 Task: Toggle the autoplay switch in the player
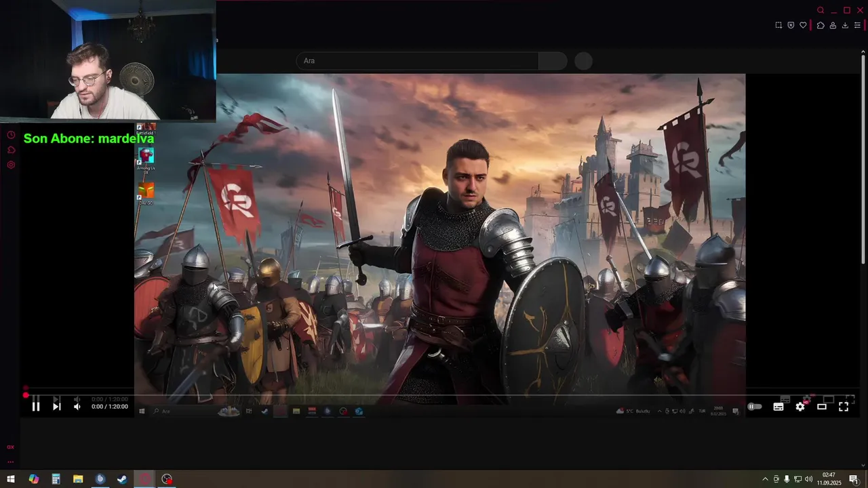point(754,407)
